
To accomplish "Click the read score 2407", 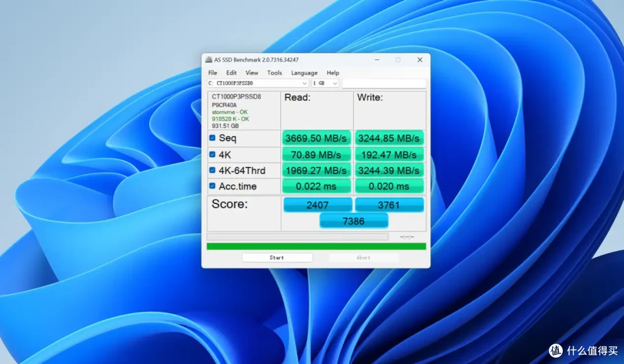I will coord(318,205).
